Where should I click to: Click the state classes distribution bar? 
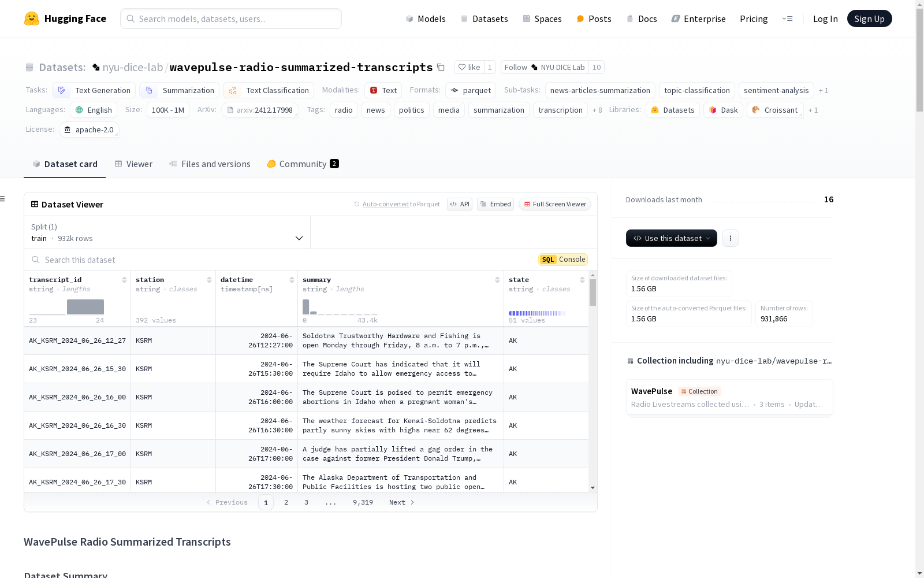(536, 313)
